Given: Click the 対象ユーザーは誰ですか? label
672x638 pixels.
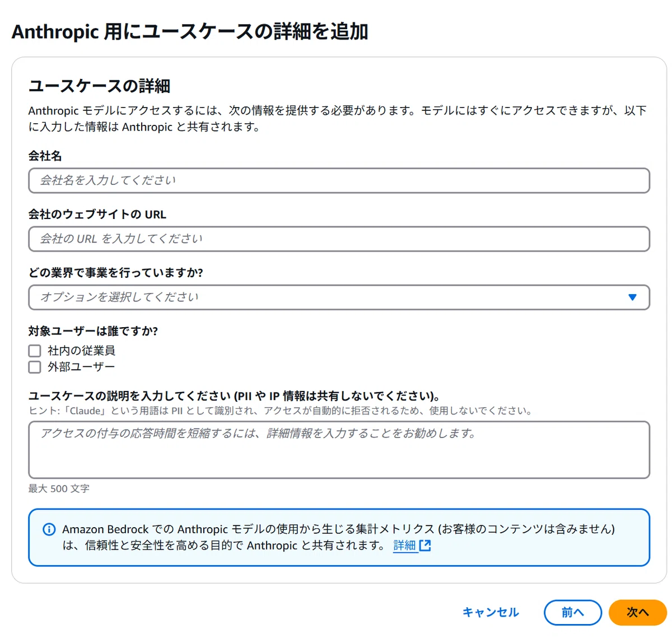Looking at the screenshot, I should (x=93, y=331).
